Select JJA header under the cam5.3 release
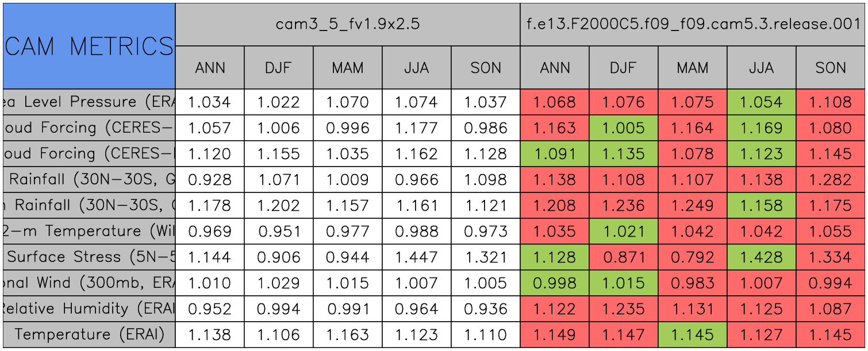Image resolution: width=868 pixels, height=351 pixels. [761, 68]
